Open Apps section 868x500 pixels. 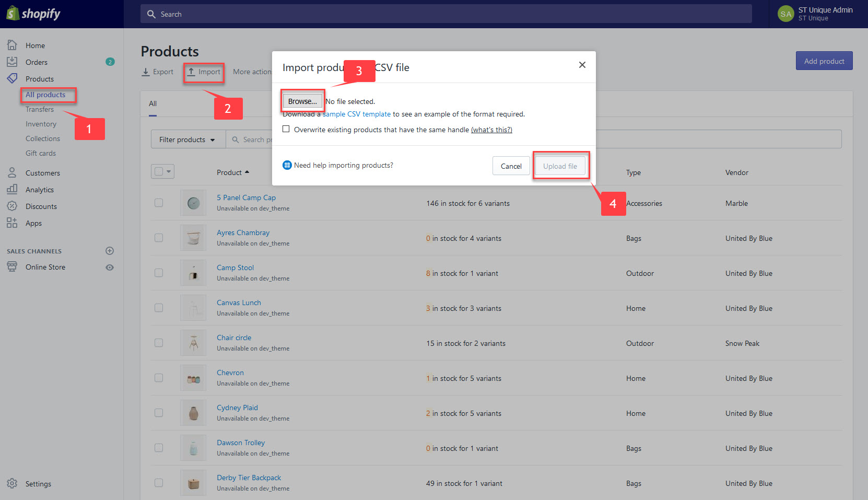[33, 223]
